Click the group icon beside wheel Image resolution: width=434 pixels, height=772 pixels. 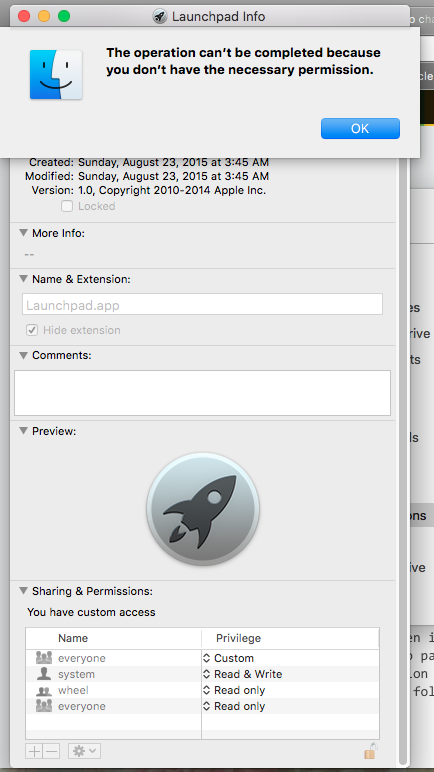coord(44,691)
